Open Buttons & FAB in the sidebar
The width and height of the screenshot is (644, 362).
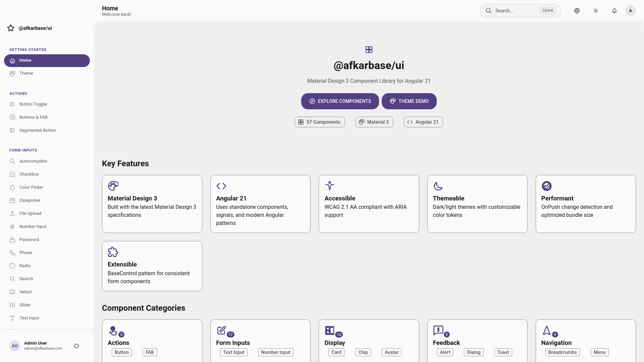pyautogui.click(x=47, y=117)
